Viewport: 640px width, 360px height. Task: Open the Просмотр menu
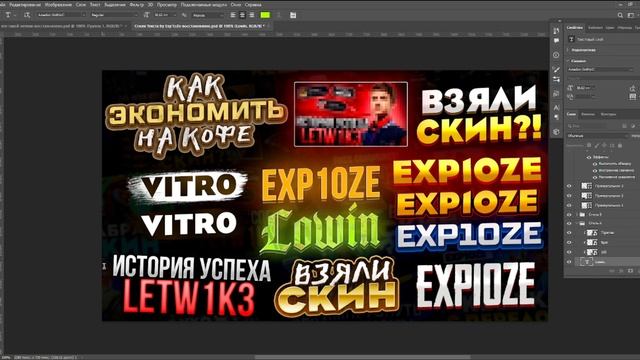167,4
